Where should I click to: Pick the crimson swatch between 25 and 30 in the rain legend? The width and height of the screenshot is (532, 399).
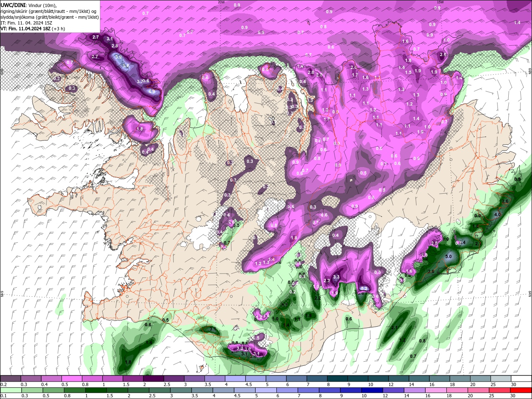click(500, 390)
